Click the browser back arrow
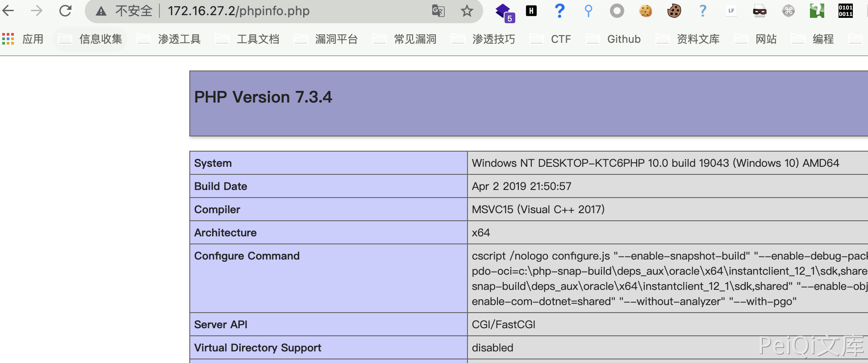 pos(8,10)
